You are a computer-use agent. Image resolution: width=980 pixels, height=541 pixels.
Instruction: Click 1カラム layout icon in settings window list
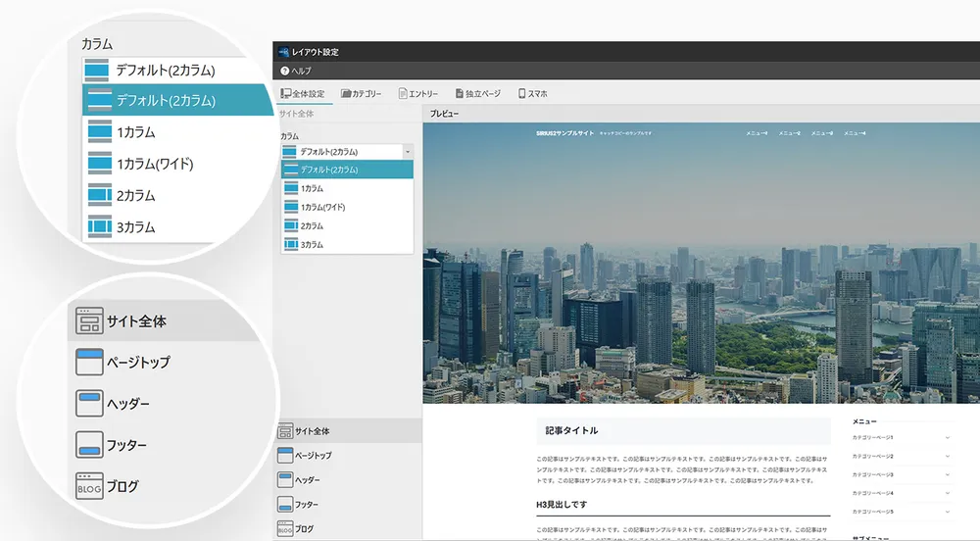point(291,188)
